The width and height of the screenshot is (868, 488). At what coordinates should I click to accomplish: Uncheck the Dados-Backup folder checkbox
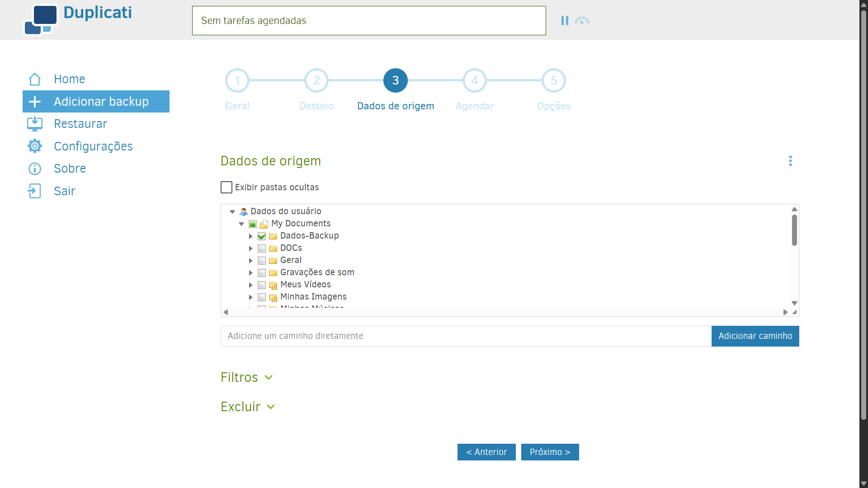[x=262, y=236]
